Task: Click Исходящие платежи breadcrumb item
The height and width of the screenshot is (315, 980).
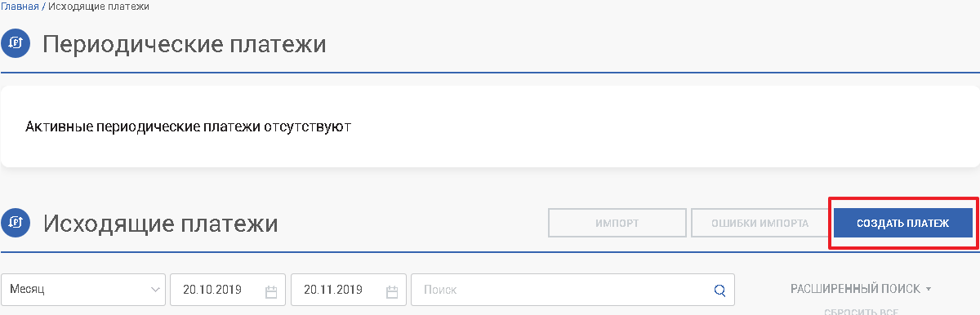Action: [x=99, y=6]
